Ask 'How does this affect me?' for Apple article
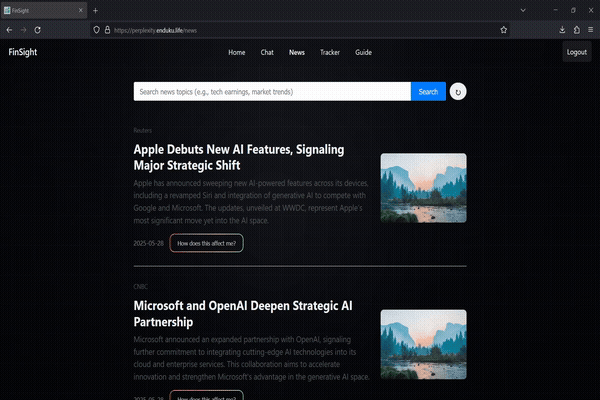600x400 pixels. pos(206,243)
